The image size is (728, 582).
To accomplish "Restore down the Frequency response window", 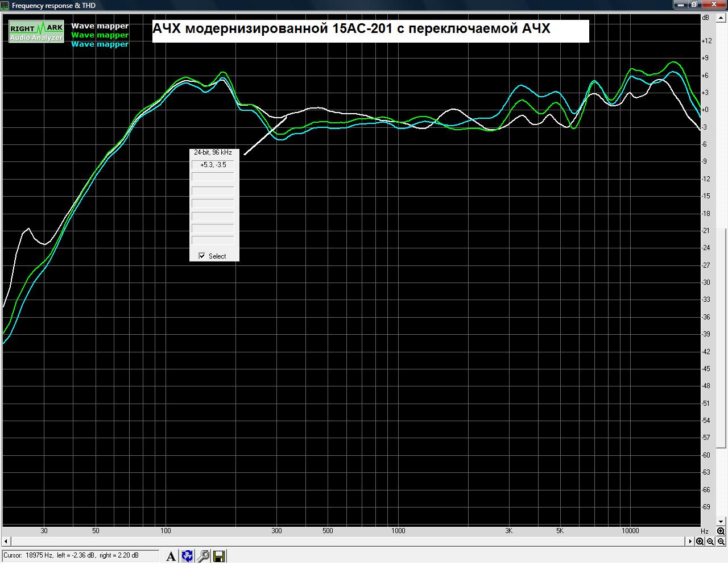I will pos(695,5).
